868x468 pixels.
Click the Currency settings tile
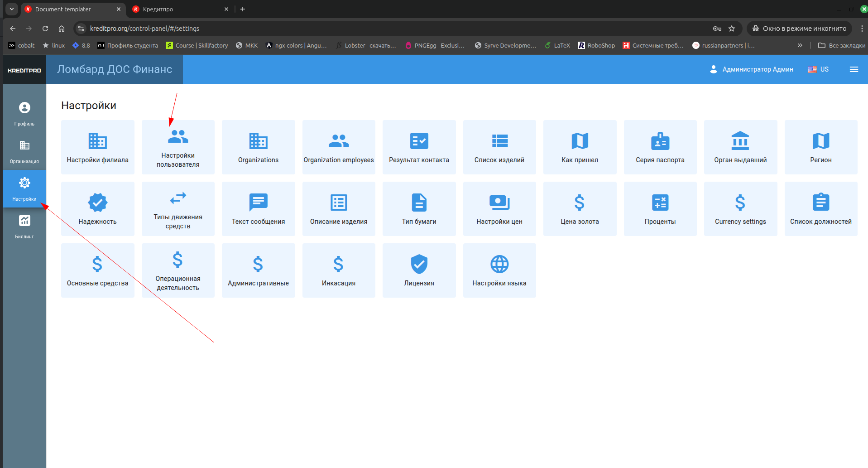(740, 209)
